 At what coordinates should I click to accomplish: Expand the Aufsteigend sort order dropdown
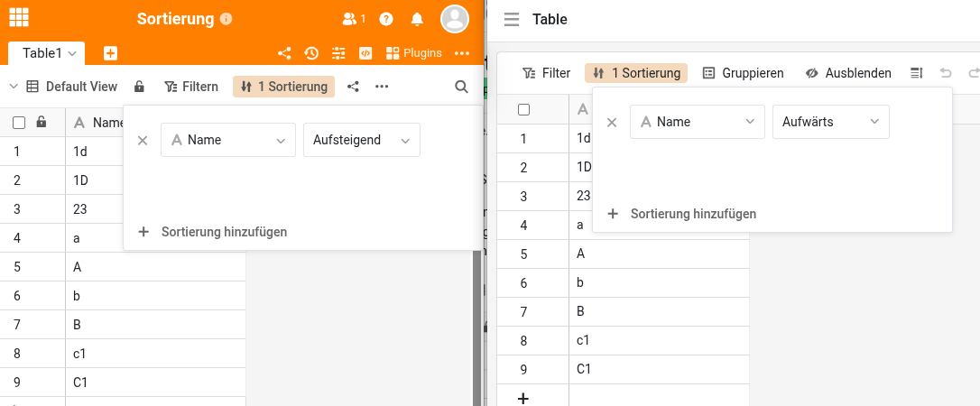(x=362, y=140)
